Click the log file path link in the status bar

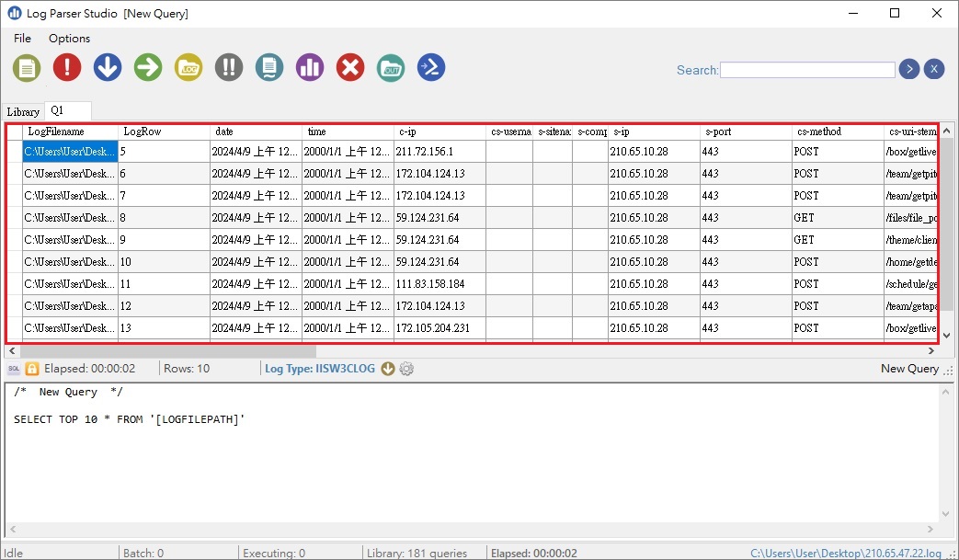(x=846, y=553)
